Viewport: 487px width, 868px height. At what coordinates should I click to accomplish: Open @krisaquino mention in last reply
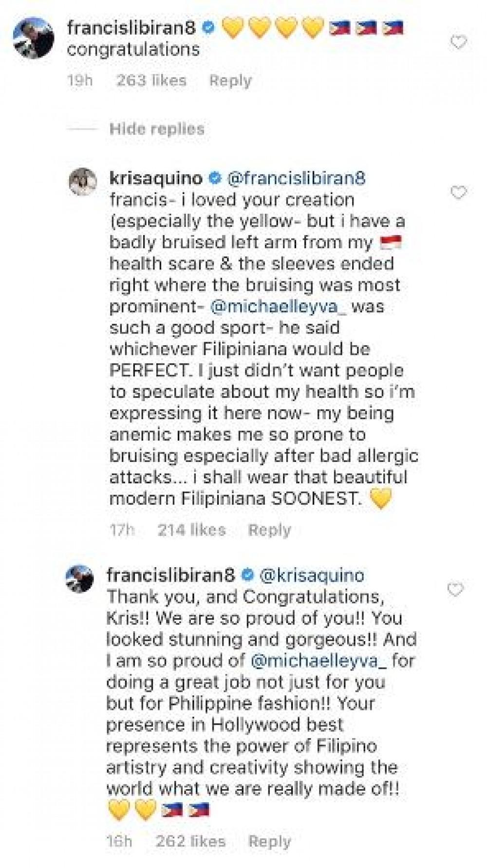[x=313, y=575]
